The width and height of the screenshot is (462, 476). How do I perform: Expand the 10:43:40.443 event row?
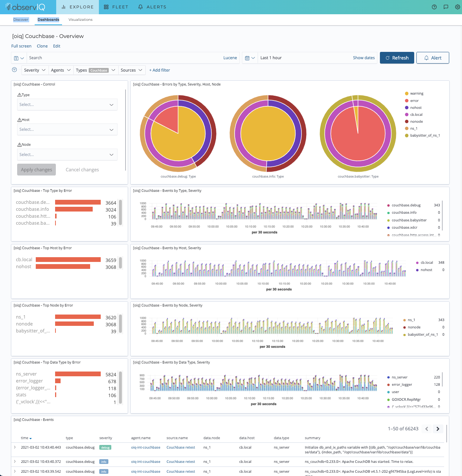15,447
